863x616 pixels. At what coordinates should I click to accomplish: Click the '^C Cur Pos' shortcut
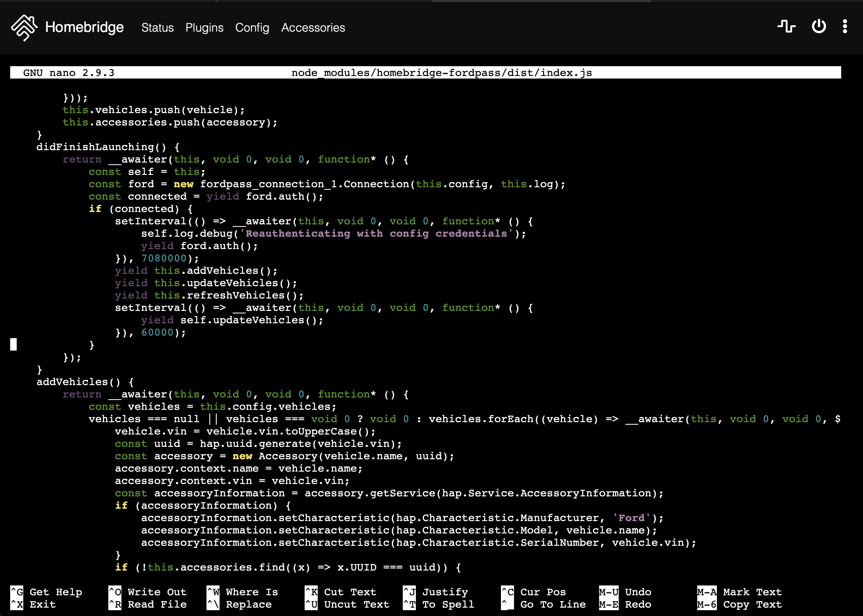(x=533, y=592)
